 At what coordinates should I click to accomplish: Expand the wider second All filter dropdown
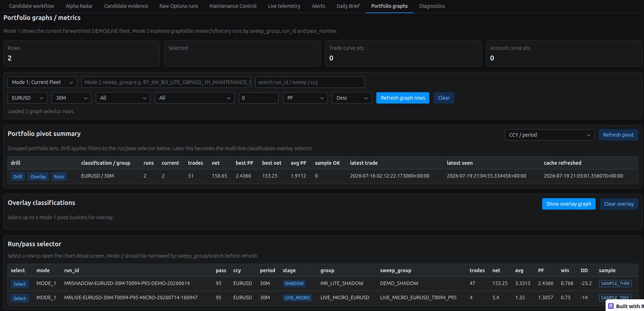click(195, 98)
